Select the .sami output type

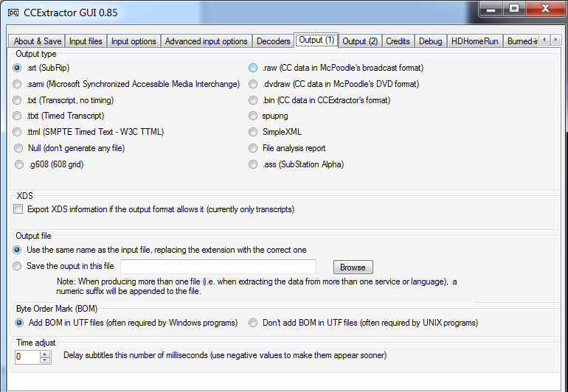pyautogui.click(x=18, y=84)
